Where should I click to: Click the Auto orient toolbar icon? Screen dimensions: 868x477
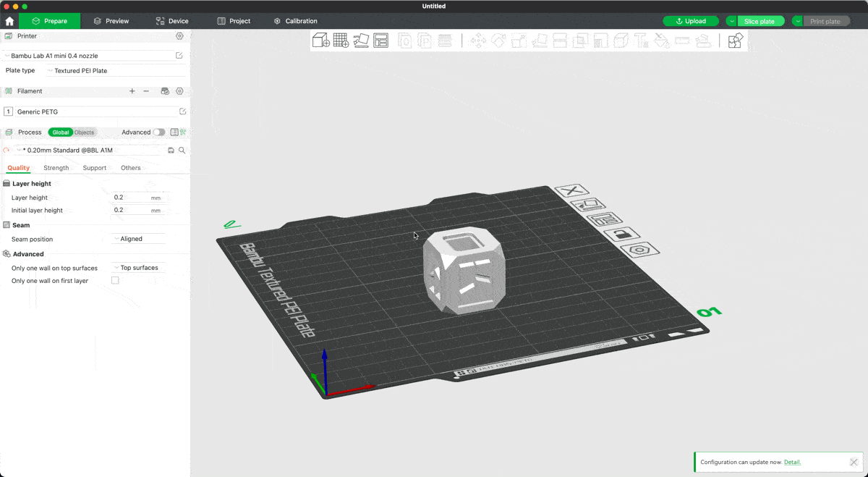click(361, 41)
